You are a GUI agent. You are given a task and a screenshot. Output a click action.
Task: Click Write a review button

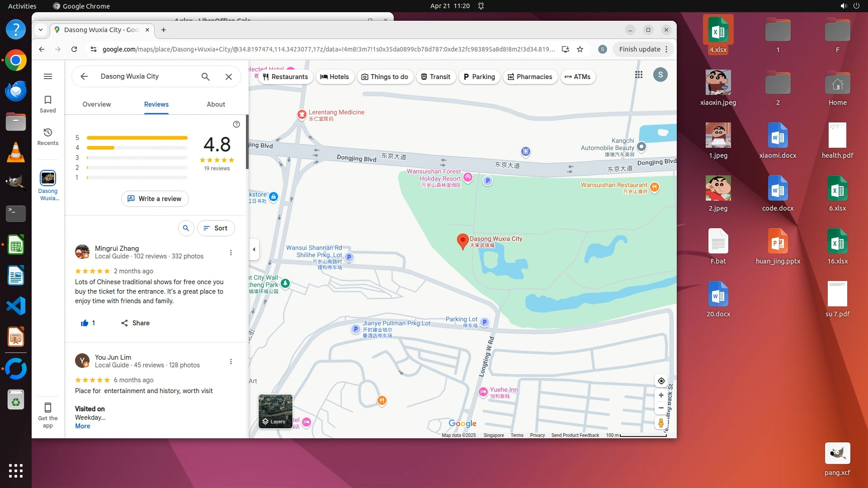[x=155, y=199]
